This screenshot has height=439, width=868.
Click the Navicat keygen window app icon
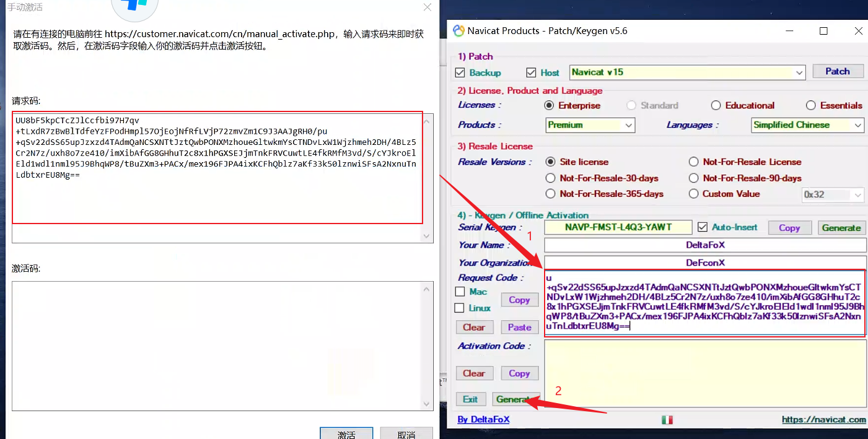[x=458, y=31]
